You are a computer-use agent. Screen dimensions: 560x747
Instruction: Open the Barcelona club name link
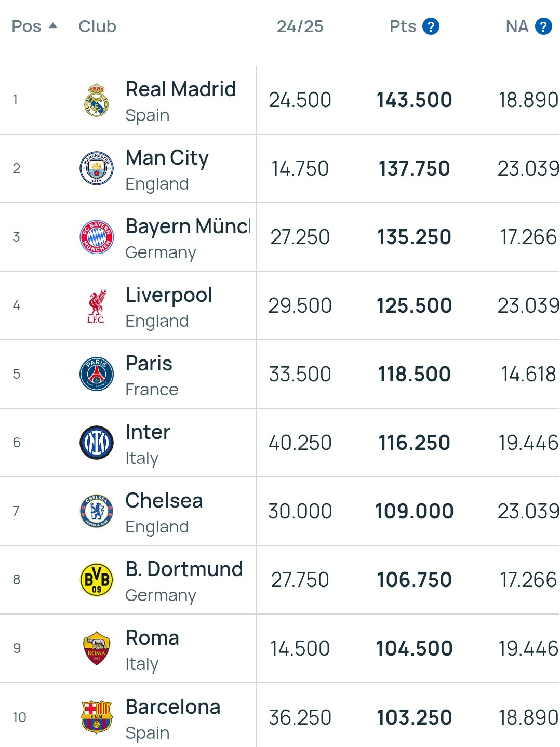[173, 707]
